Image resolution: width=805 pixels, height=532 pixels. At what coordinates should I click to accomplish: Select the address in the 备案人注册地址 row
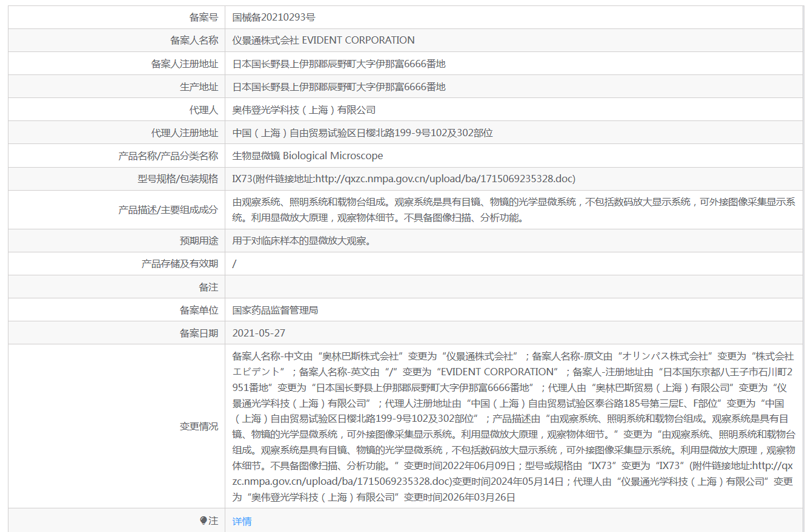339,64
